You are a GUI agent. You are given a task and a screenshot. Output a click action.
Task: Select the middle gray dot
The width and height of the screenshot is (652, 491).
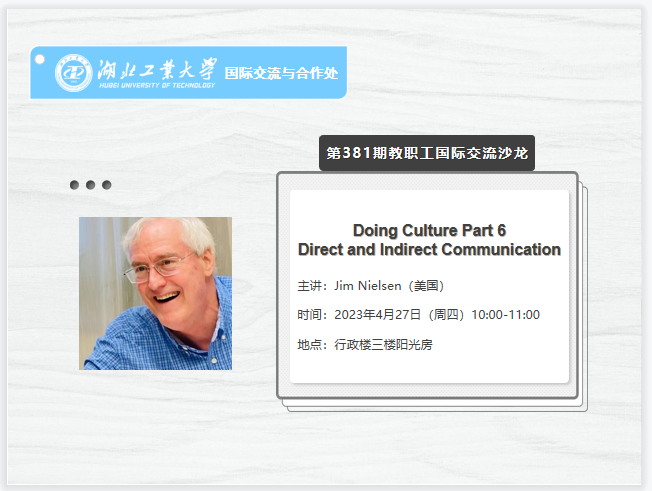pyautogui.click(x=91, y=185)
